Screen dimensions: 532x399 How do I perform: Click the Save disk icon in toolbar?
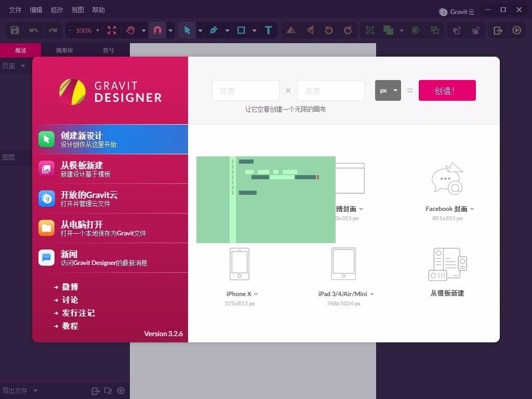15,30
